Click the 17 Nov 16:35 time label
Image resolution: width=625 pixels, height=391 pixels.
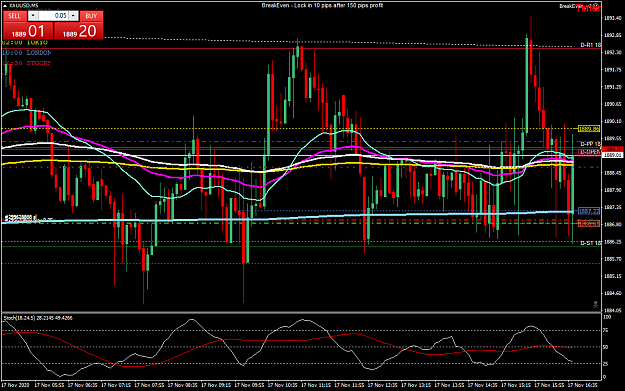pos(582,385)
